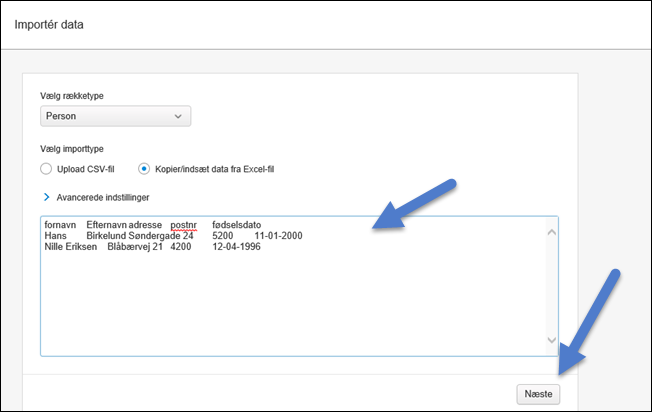Click the fødselsdato column header text

(237, 225)
